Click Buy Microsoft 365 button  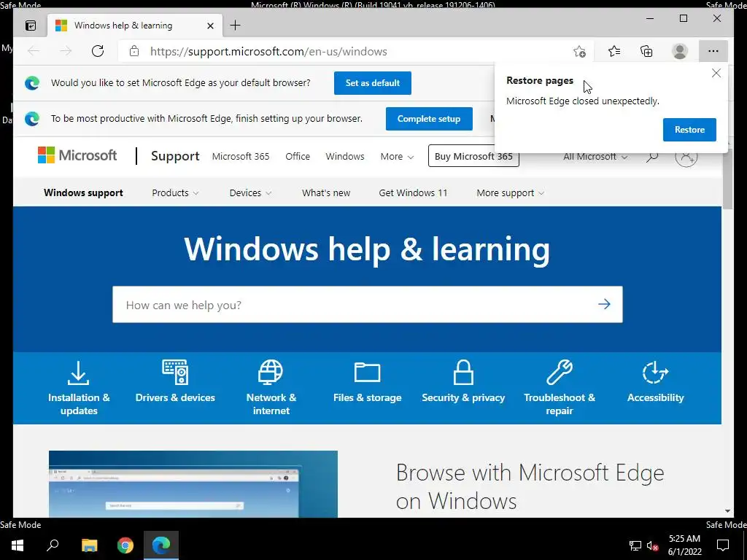473,156
